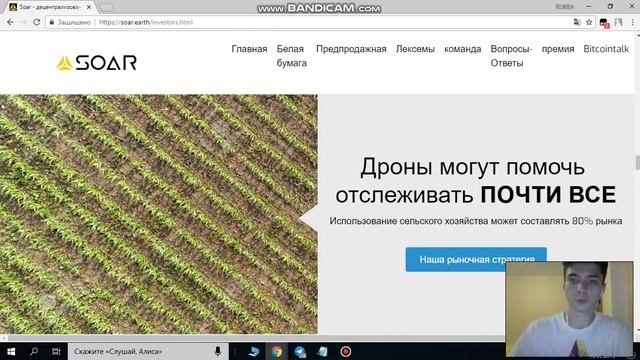The height and width of the screenshot is (360, 640).
Task: Click headline Дроны могут помочь
Action: pos(472,167)
